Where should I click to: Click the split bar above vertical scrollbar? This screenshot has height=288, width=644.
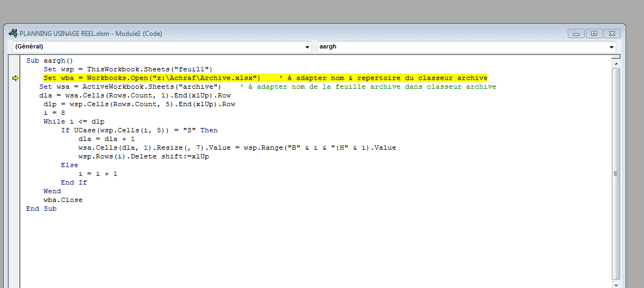(616, 57)
